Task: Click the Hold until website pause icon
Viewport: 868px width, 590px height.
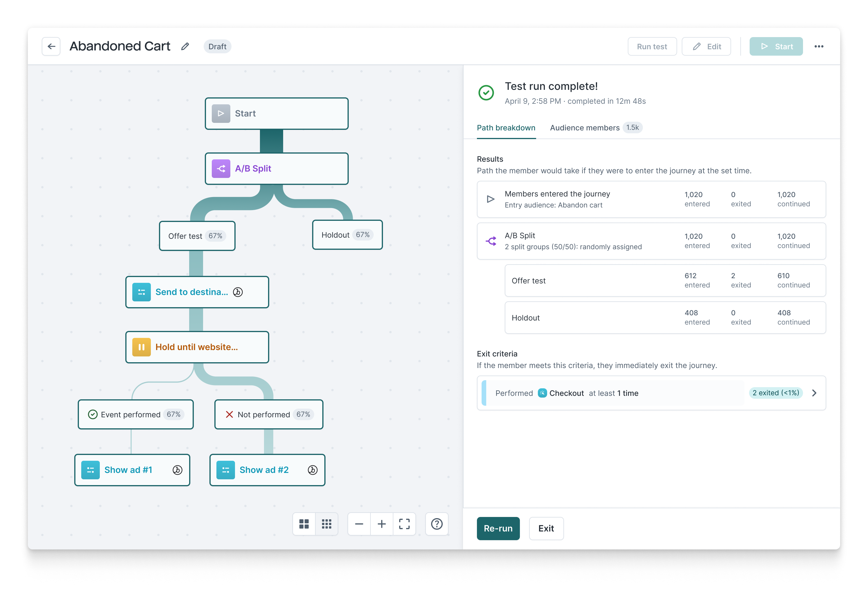Action: coord(142,347)
